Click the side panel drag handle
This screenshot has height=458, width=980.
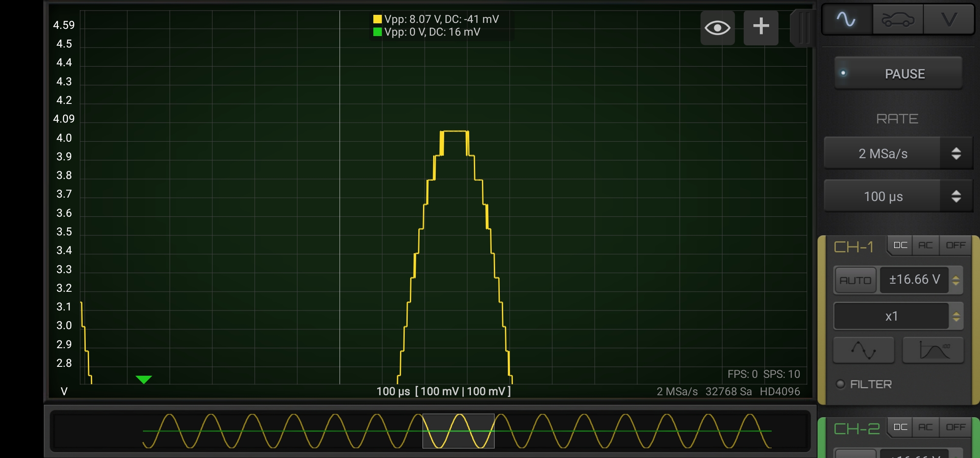pyautogui.click(x=803, y=28)
